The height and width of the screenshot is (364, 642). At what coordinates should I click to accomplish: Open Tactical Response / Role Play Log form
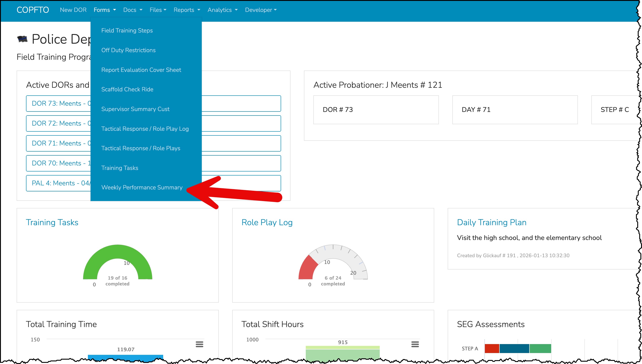145,129
